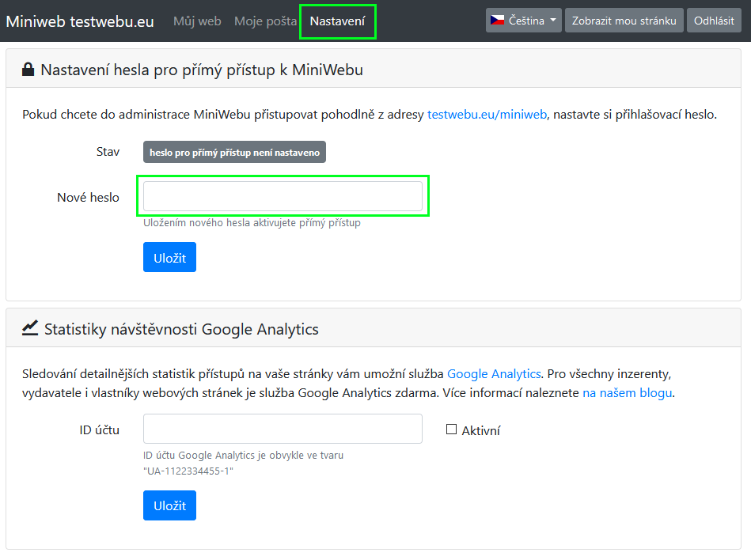
Task: Open the Můj web menu item
Action: pos(197,21)
